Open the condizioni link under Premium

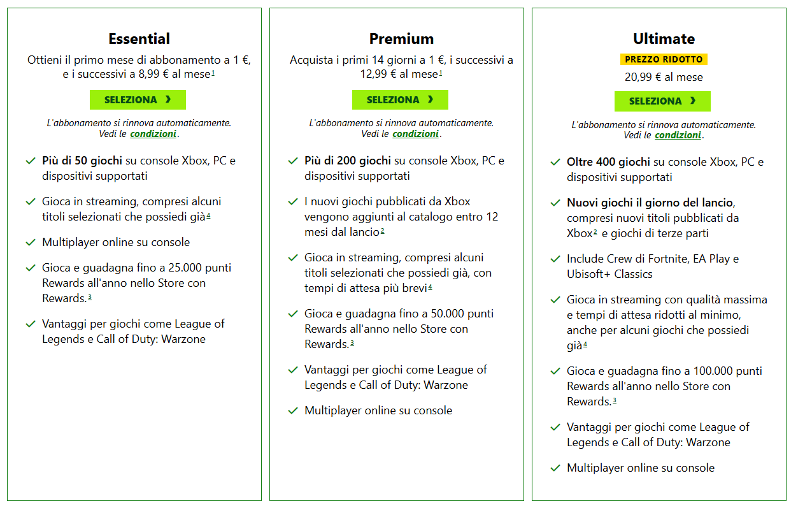(x=415, y=134)
